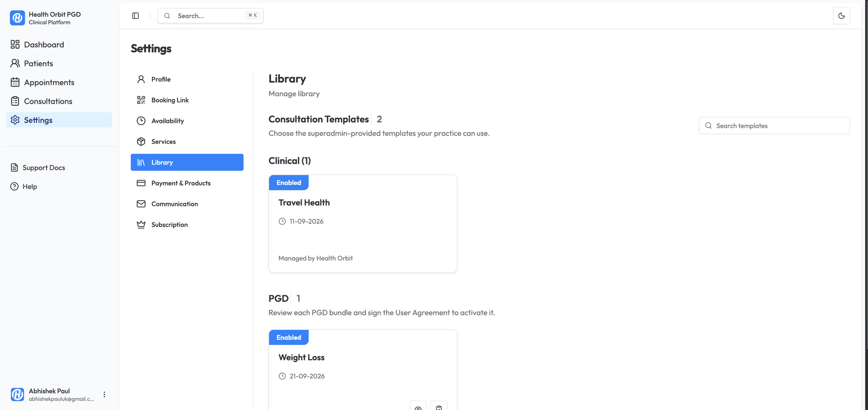868x410 pixels.
Task: Open the Subscription settings tab
Action: (x=187, y=225)
